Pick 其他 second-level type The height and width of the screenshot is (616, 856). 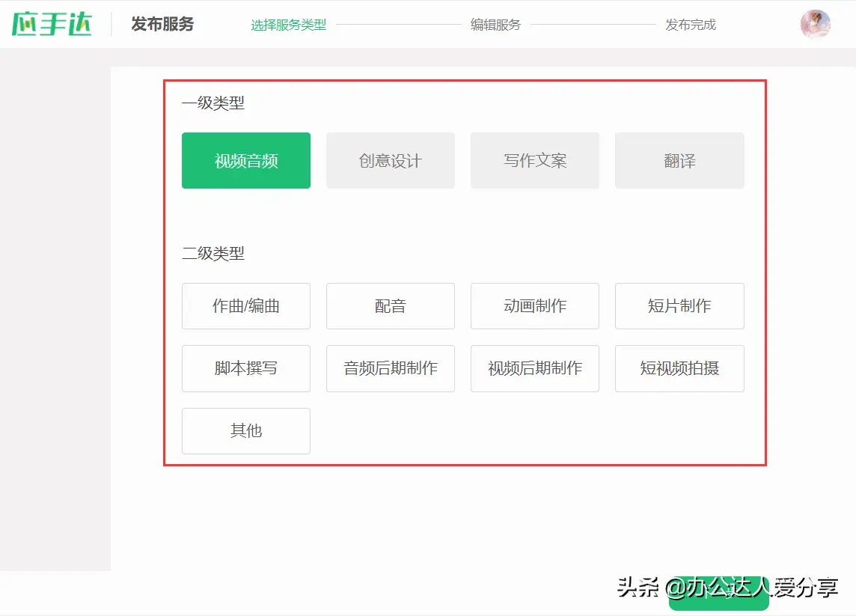point(246,431)
